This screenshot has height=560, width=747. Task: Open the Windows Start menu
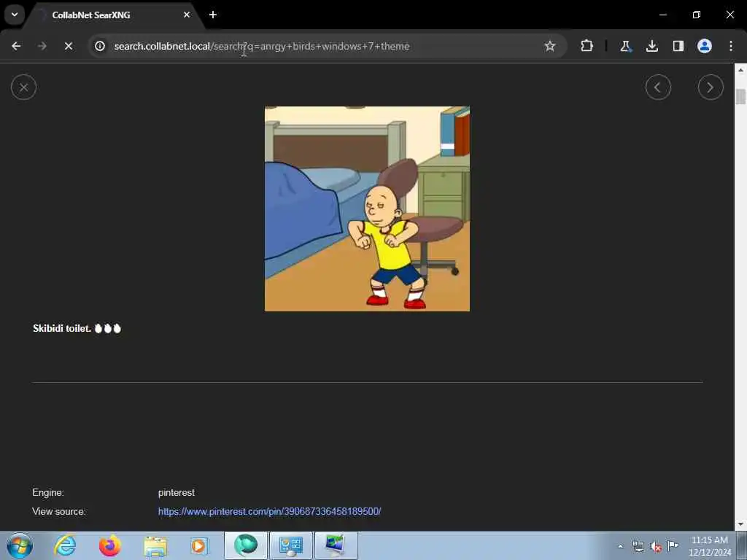pos(20,545)
